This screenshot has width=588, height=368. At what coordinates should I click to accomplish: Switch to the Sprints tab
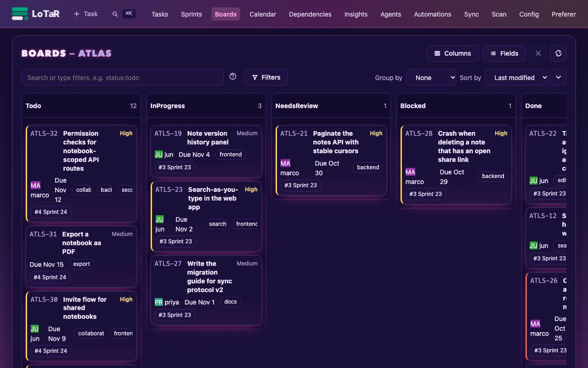[192, 14]
